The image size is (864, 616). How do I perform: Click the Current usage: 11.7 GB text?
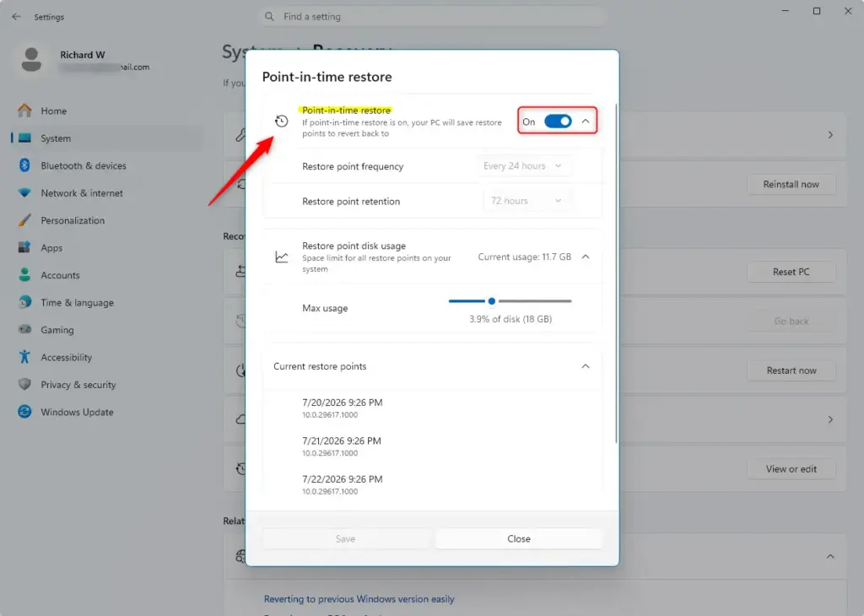(x=524, y=257)
